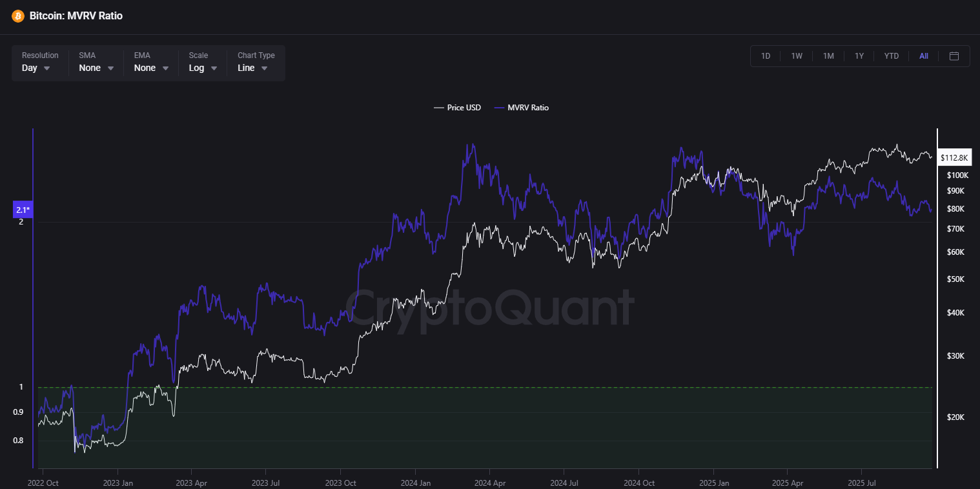Click the 2022 Oct x-axis label

[44, 483]
